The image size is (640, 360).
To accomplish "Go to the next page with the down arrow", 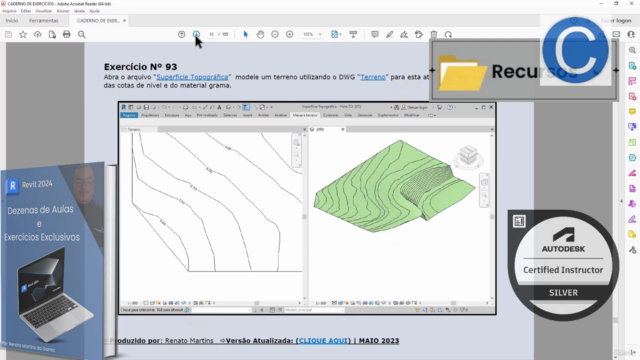I will coord(196,35).
